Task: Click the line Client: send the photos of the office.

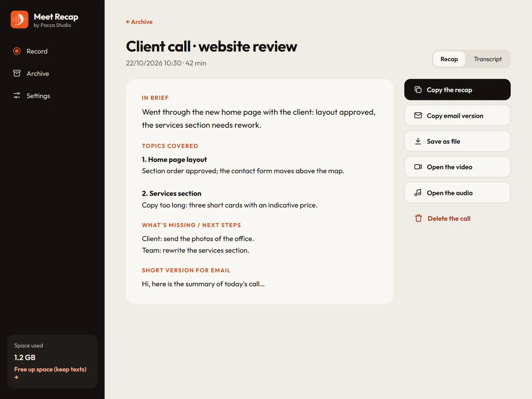Action: click(x=198, y=239)
